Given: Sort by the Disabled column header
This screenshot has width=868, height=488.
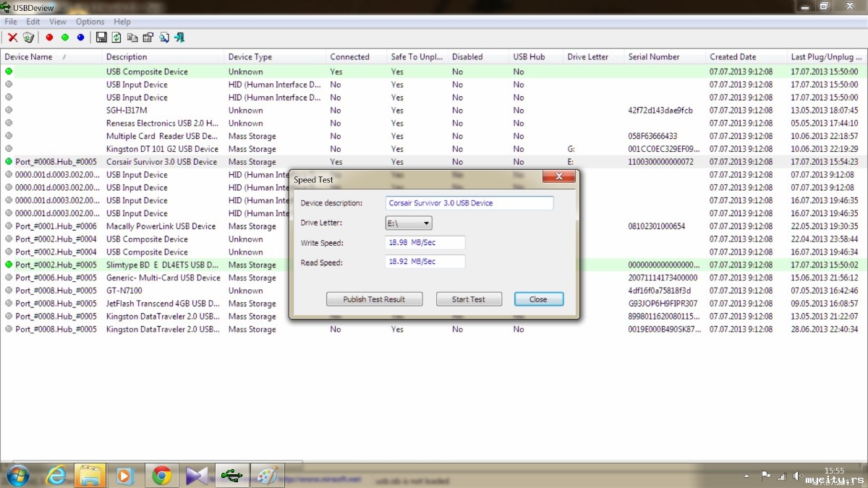Looking at the screenshot, I should (478, 57).
